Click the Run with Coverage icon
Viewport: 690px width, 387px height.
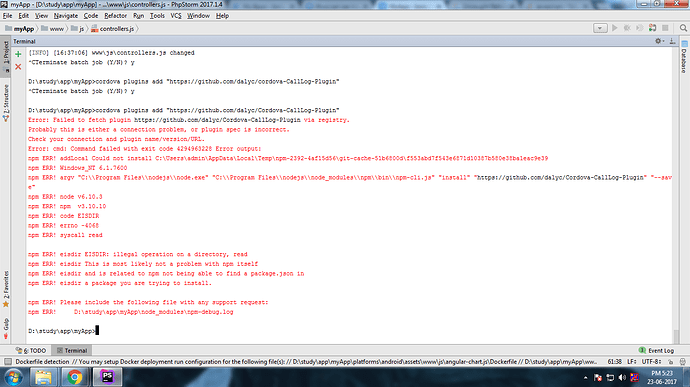pyautogui.click(x=640, y=28)
